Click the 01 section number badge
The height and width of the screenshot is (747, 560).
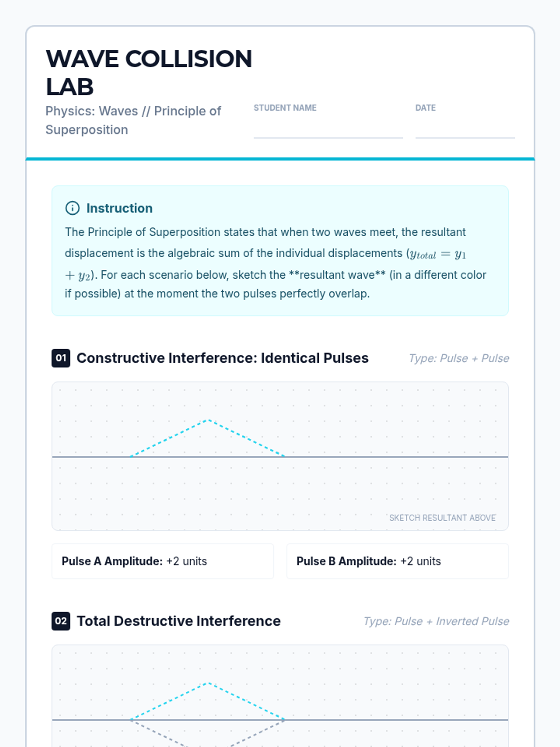coord(61,358)
